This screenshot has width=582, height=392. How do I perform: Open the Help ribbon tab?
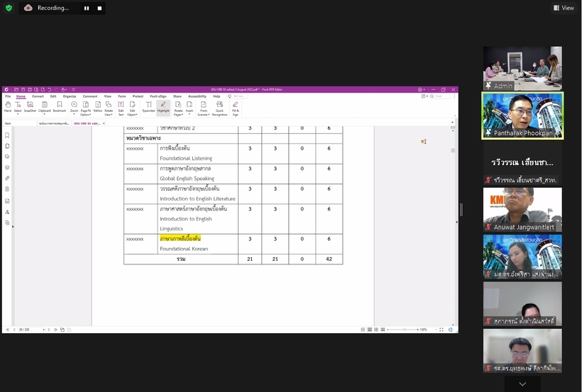coord(216,96)
